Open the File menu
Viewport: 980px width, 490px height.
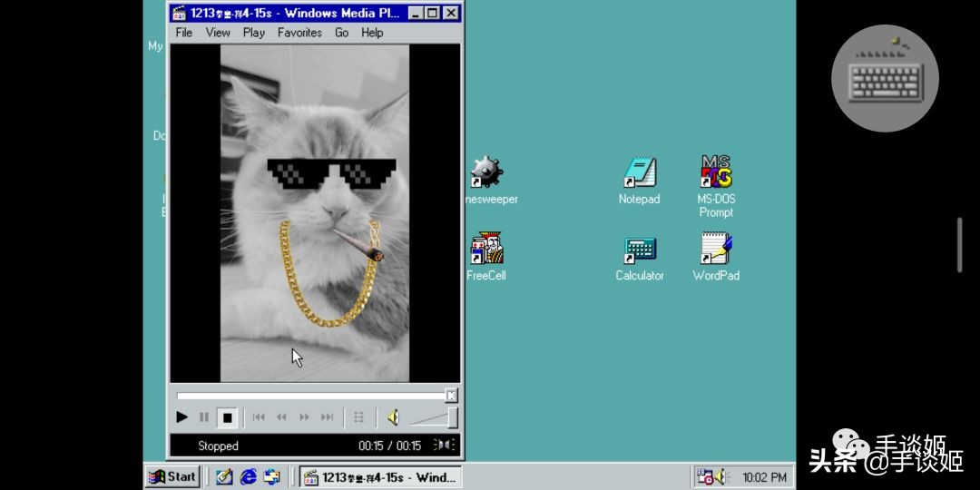(x=184, y=33)
